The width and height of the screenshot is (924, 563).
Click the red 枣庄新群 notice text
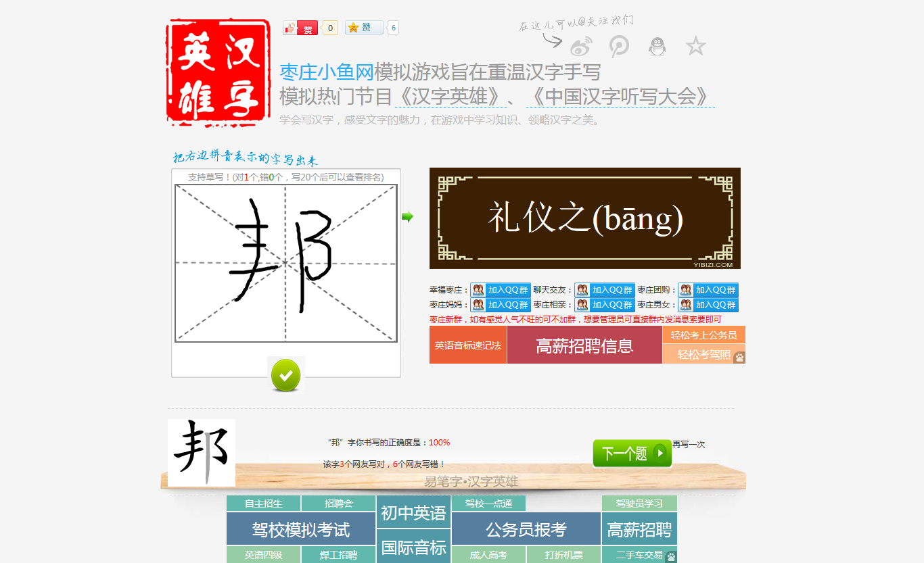pyautogui.click(x=575, y=320)
